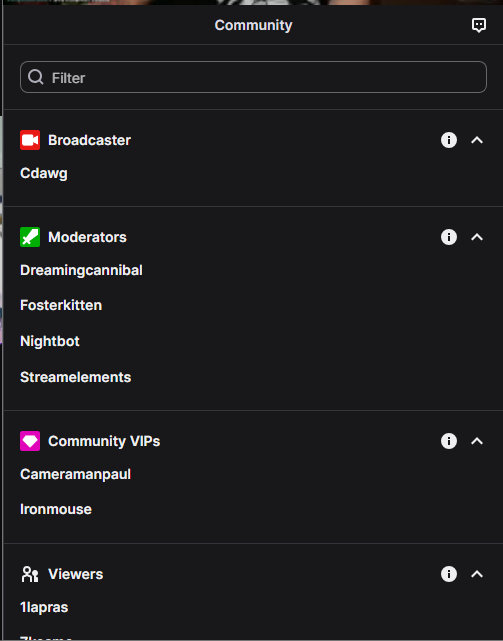This screenshot has width=503, height=641.
Task: Open Community VIPs info icon
Action: [x=449, y=441]
